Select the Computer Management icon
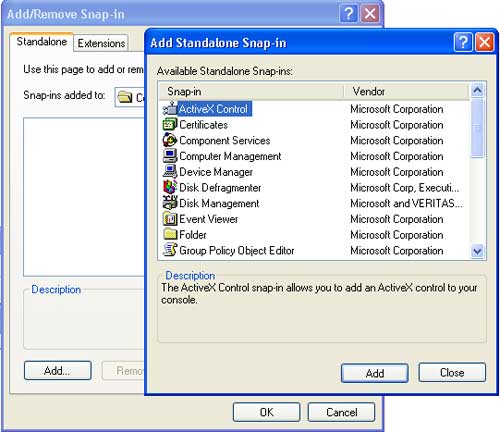The height and width of the screenshot is (432, 500). coord(170,156)
